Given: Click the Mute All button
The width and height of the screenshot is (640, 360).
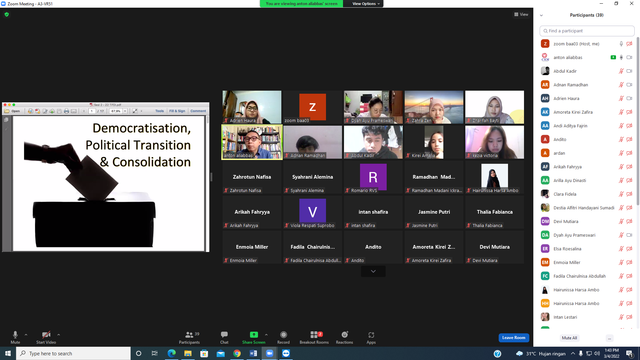Looking at the screenshot, I should (x=569, y=338).
